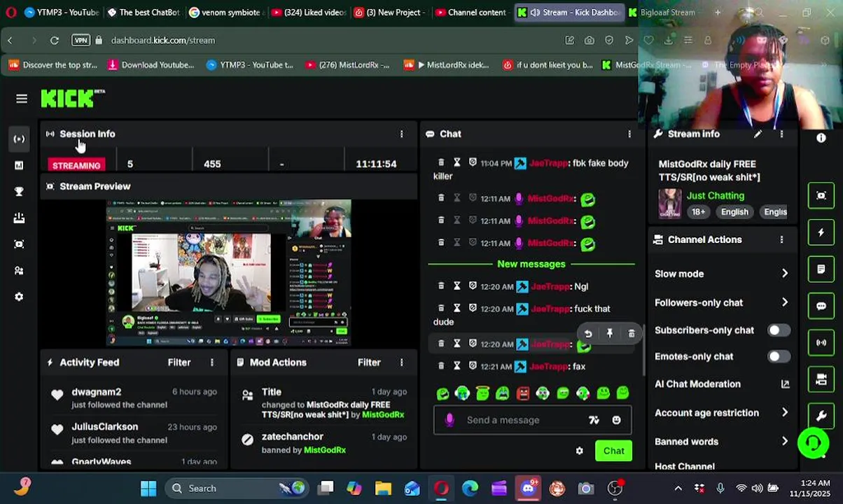This screenshot has width=843, height=504.
Task: Switch to 'The best ChatBot' browser tab
Action: (x=144, y=12)
